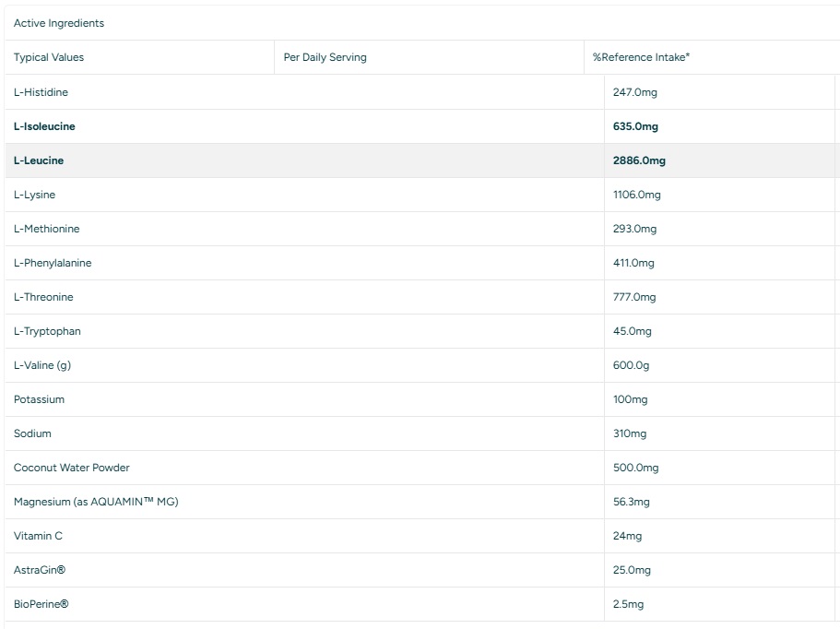
Task: Click the 2.5mg BioPerine® value
Action: coord(628,604)
